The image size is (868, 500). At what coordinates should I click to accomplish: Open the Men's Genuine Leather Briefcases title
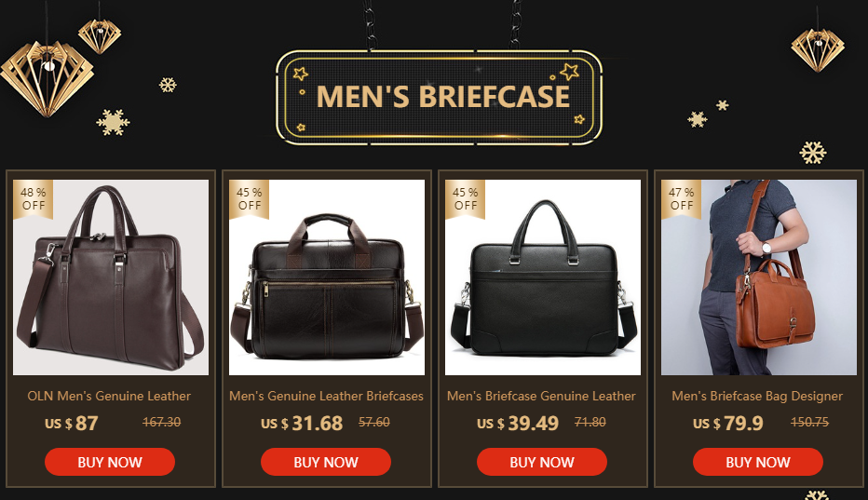(x=326, y=396)
